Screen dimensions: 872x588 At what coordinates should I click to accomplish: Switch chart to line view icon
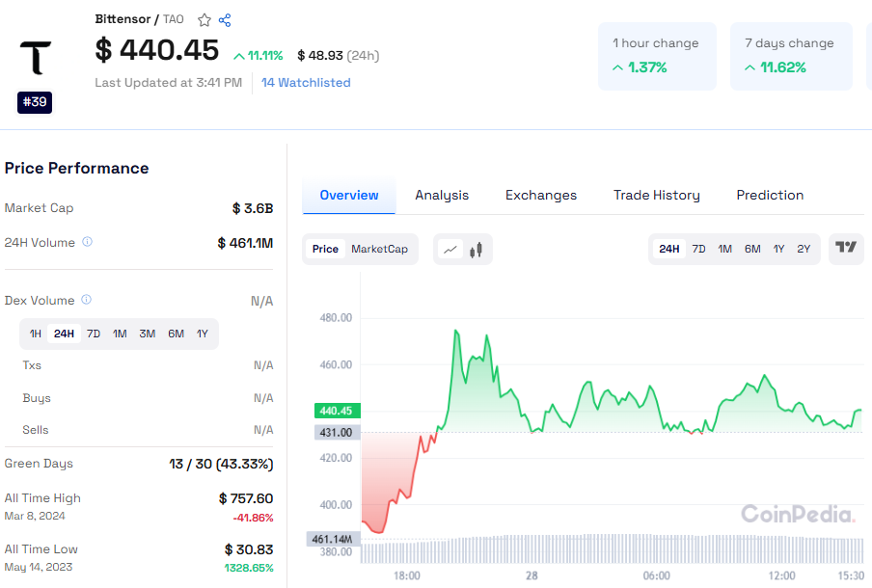450,250
